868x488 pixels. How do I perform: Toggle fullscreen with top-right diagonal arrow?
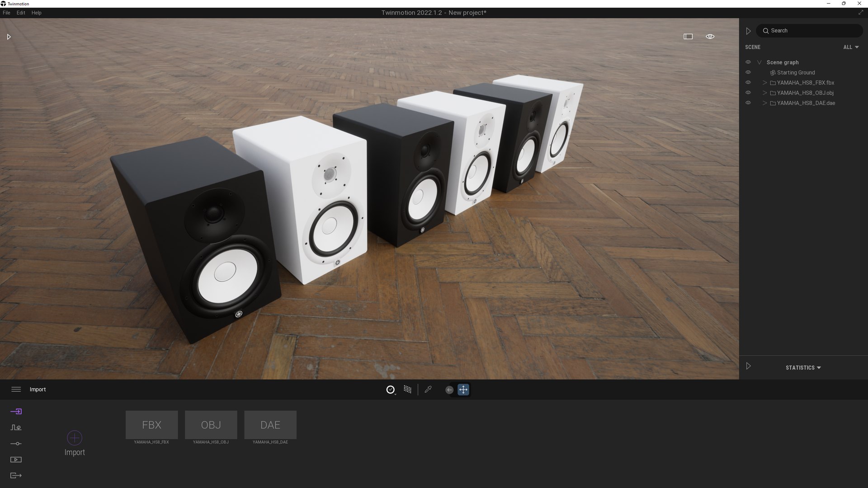pyautogui.click(x=861, y=13)
